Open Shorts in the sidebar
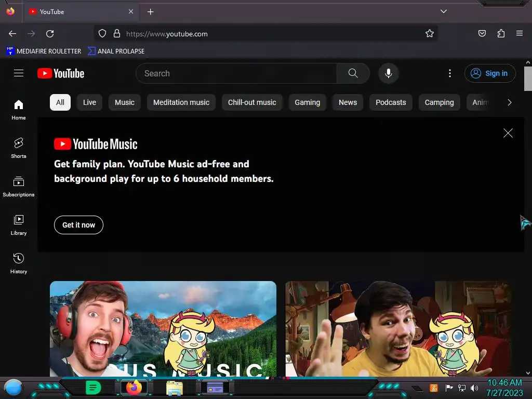 (x=19, y=148)
